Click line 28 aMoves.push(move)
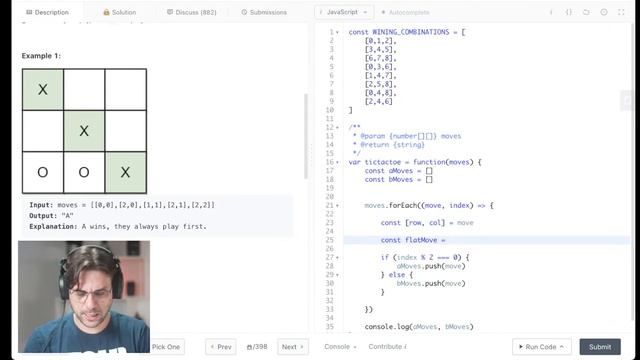The image size is (640, 360). pyautogui.click(x=431, y=266)
